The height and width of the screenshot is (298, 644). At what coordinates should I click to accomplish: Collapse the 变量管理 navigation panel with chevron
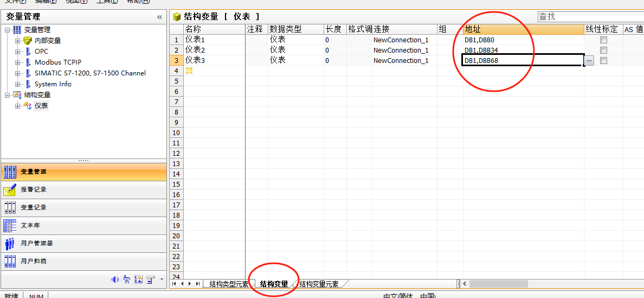159,17
